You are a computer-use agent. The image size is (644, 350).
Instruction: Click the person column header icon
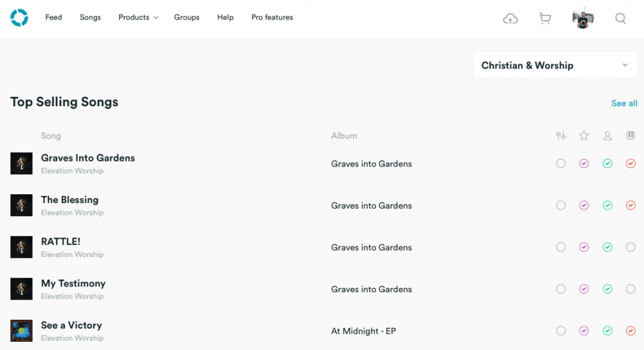[608, 135]
